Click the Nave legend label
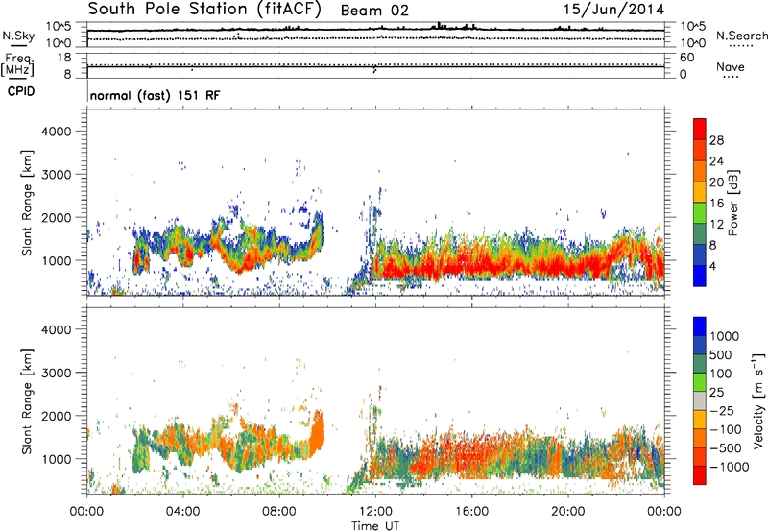The image size is (768, 532). coord(731,66)
